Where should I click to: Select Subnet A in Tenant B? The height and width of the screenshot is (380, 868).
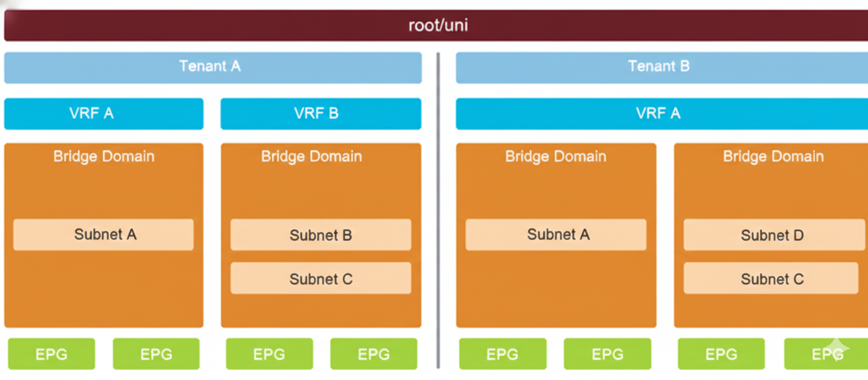pyautogui.click(x=555, y=235)
